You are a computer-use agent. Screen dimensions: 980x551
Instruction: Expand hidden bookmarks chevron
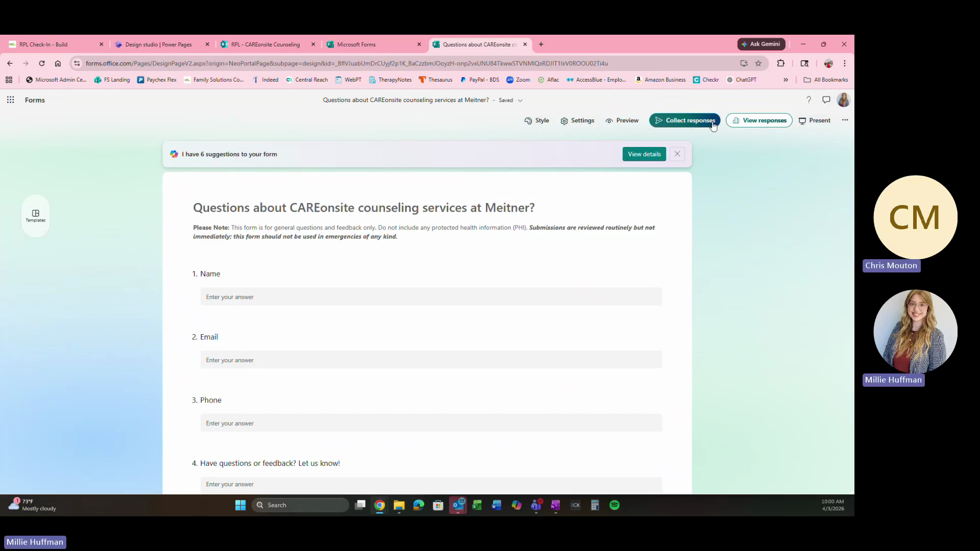tap(786, 80)
